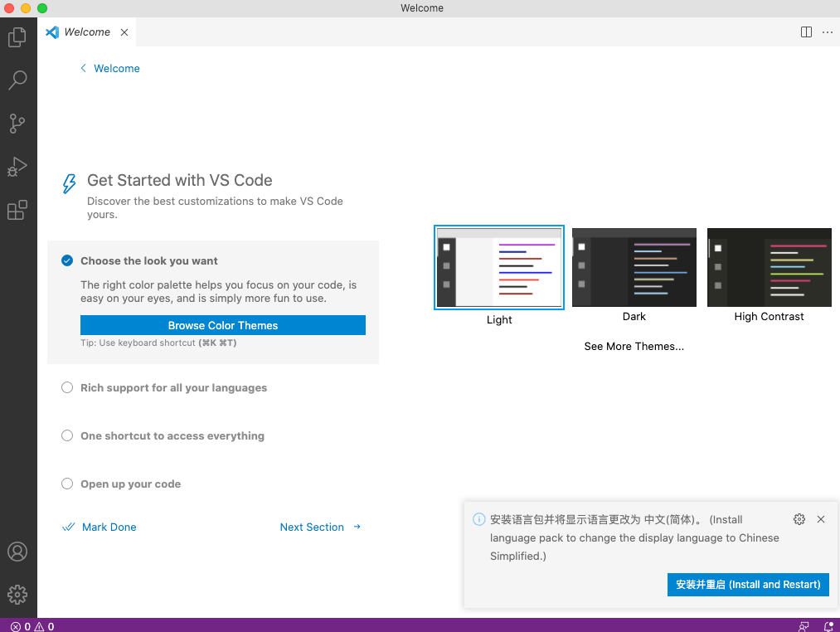The image size is (840, 632).
Task: Split the editor to the right
Action: [806, 32]
